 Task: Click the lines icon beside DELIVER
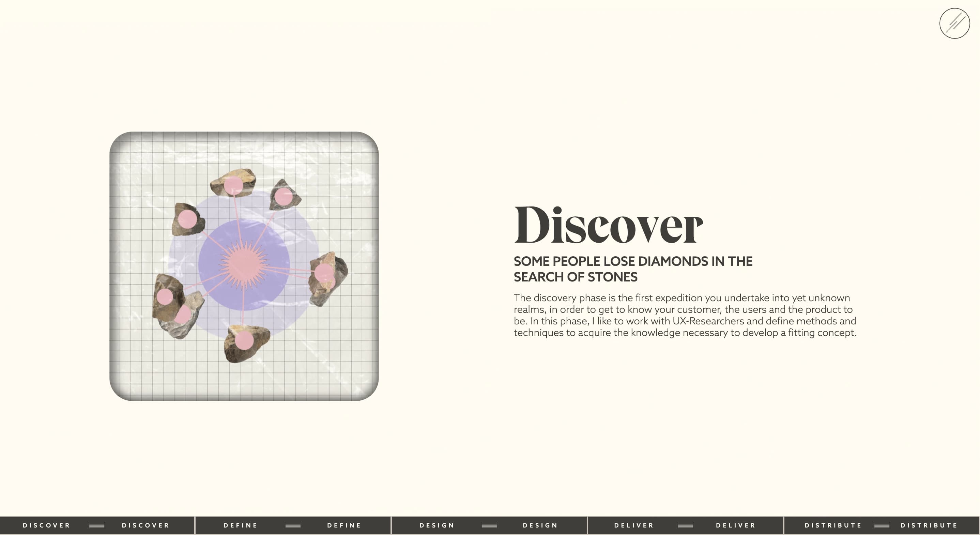685,525
